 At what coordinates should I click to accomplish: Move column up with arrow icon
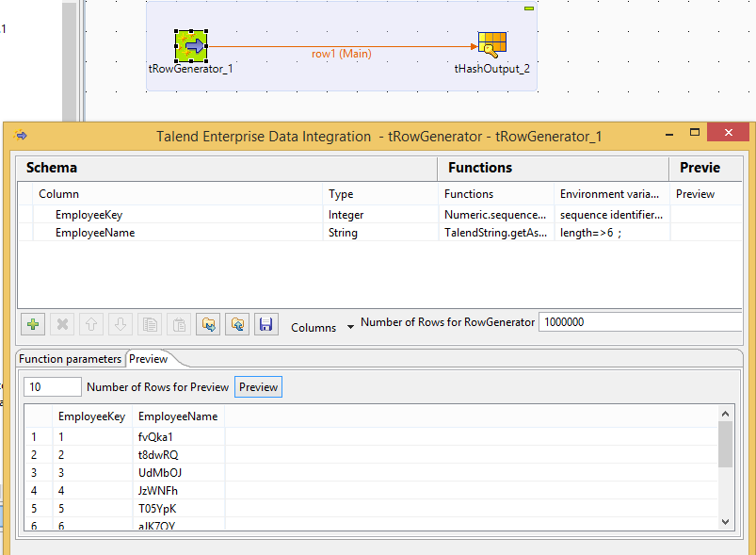(x=91, y=324)
